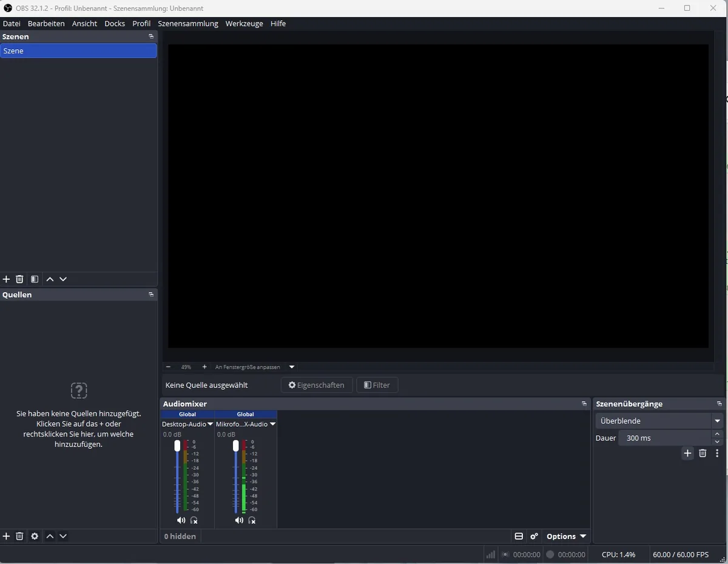Delete source using Quellen trash icon

19,536
